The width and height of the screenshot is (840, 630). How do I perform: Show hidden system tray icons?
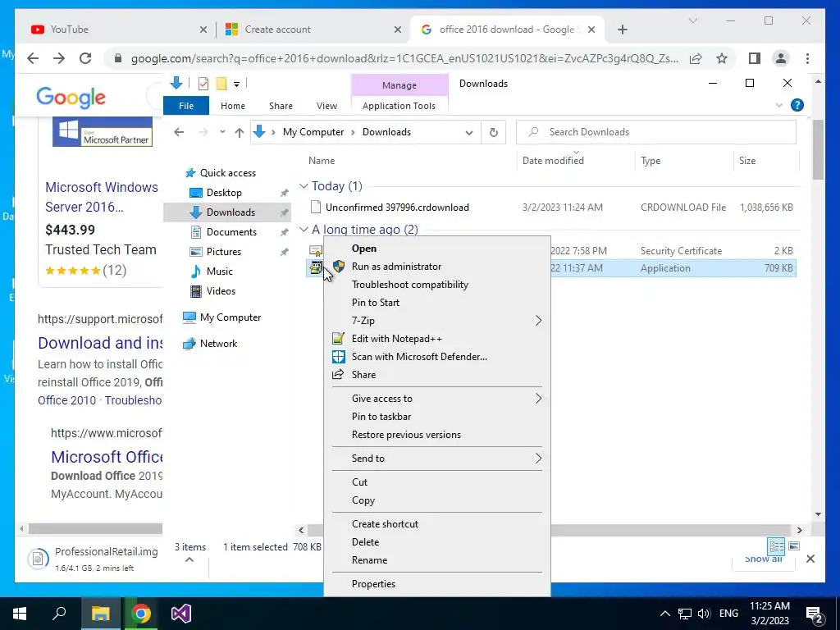pos(664,614)
